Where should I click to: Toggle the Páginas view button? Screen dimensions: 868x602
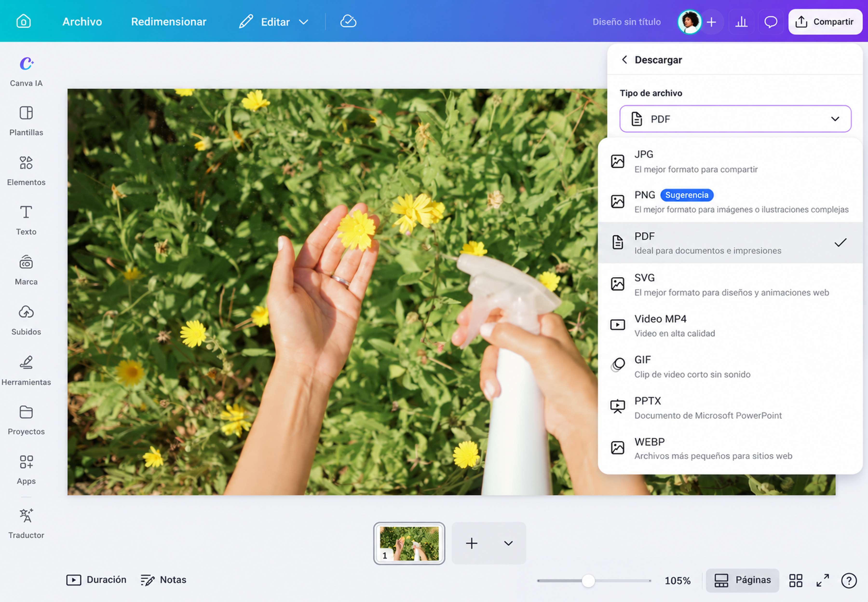(x=742, y=580)
